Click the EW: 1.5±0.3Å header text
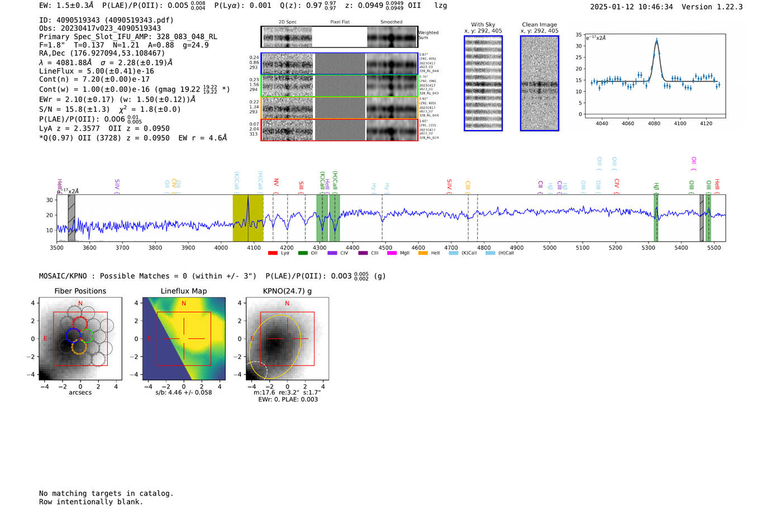This screenshot has width=782, height=532. (x=66, y=5)
